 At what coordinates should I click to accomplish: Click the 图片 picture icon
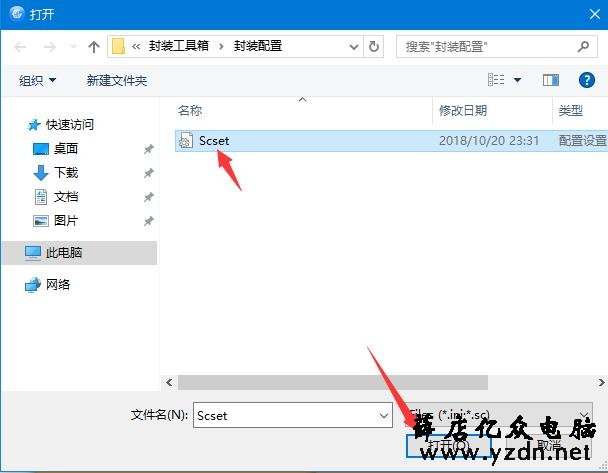[41, 221]
